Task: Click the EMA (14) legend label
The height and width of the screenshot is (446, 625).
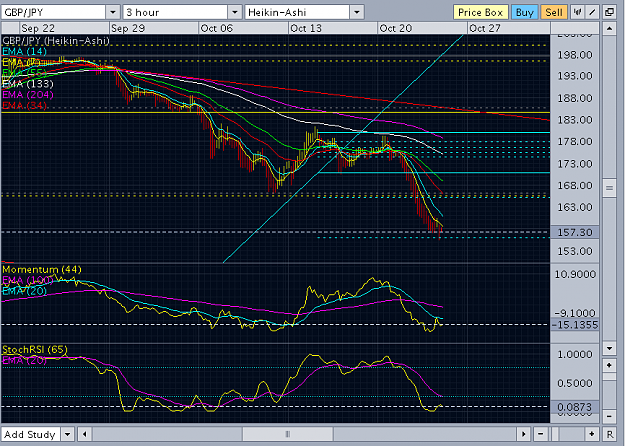Action: tap(24, 51)
